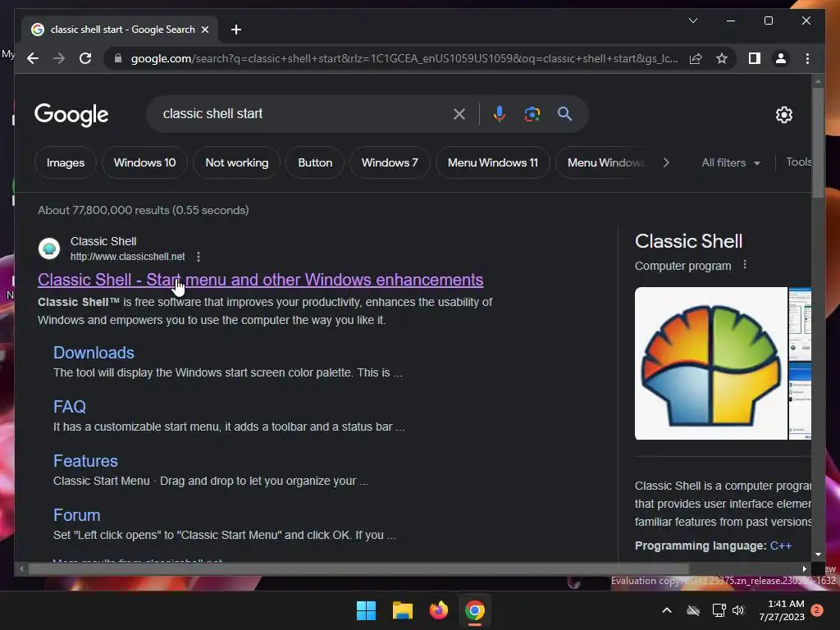
Task: Open network status icon in tray
Action: [x=719, y=610]
